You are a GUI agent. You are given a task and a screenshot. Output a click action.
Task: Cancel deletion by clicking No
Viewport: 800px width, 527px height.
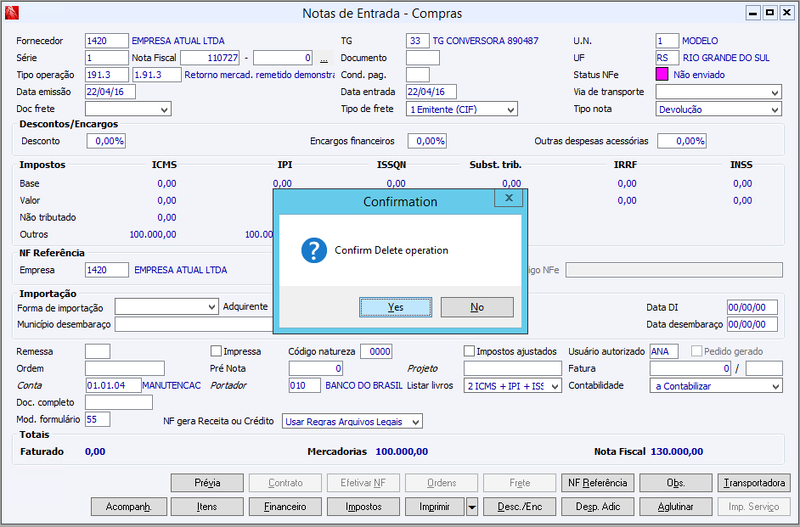point(477,307)
